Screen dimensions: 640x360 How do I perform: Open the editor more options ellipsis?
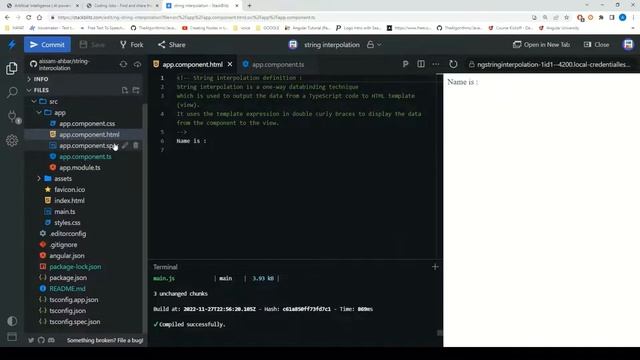436,64
